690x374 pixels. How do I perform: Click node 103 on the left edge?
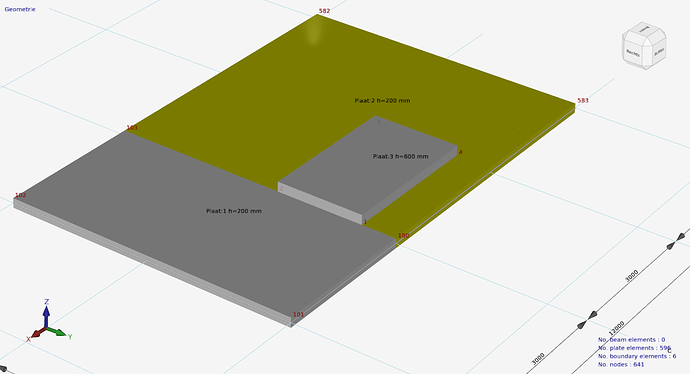[132, 128]
